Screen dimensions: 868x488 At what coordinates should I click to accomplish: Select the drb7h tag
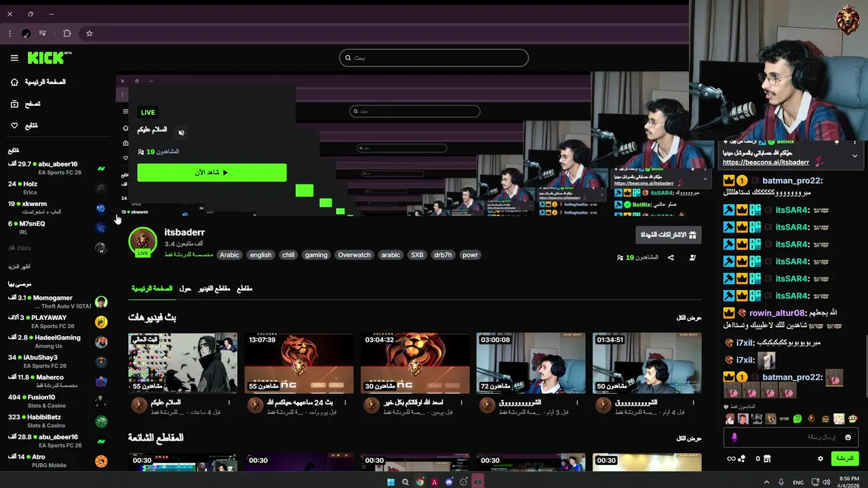(x=443, y=255)
